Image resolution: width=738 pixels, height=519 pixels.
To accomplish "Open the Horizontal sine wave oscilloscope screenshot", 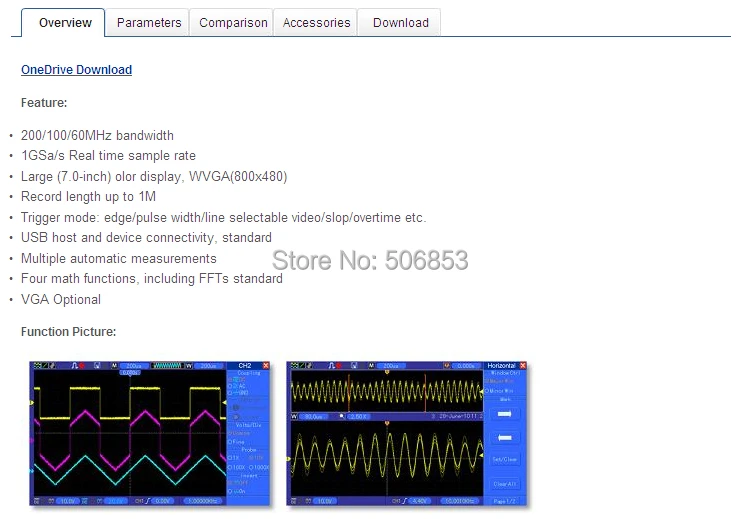I will pos(407,434).
